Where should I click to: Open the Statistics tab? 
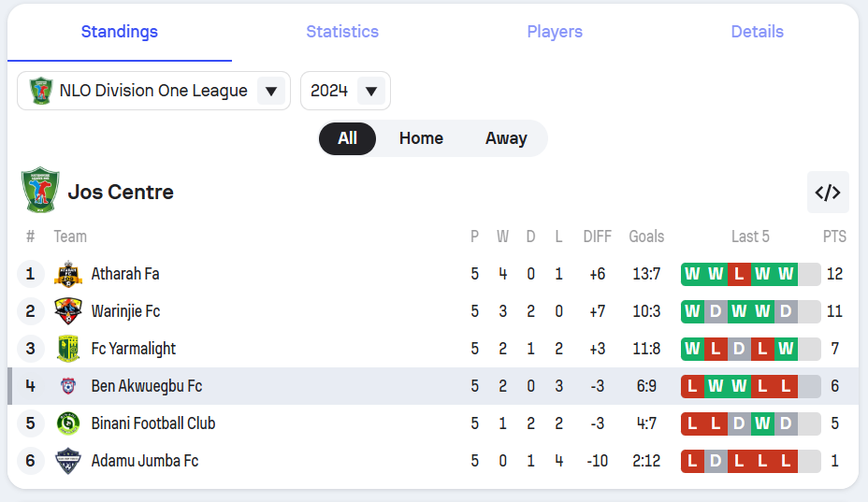(x=342, y=32)
